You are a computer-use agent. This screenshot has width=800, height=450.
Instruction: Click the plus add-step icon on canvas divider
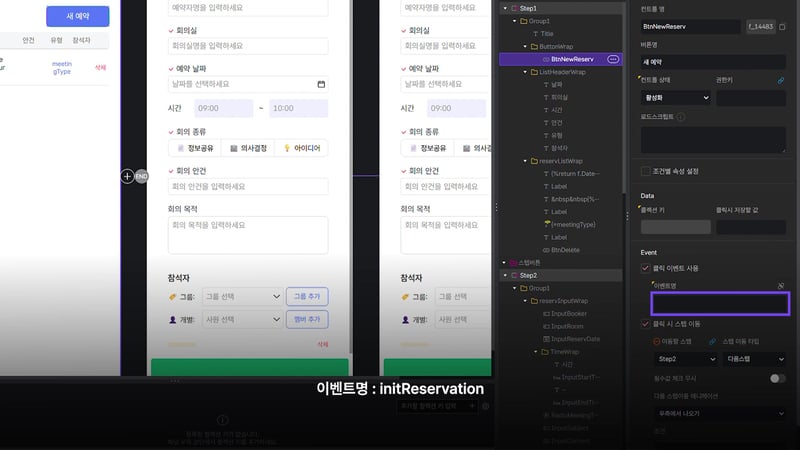point(128,177)
